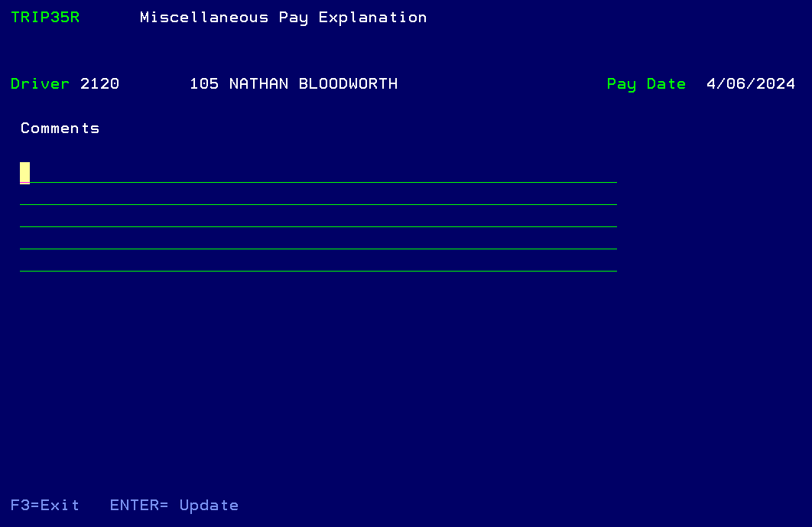
Task: Click the first comment input line
Action: [318, 173]
